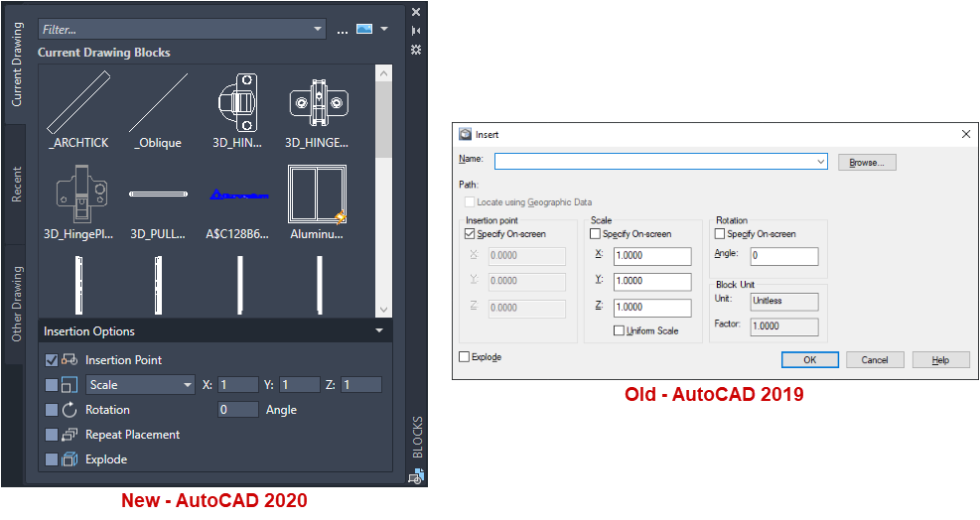
Task: Close the Insert dialog window
Action: click(x=966, y=134)
